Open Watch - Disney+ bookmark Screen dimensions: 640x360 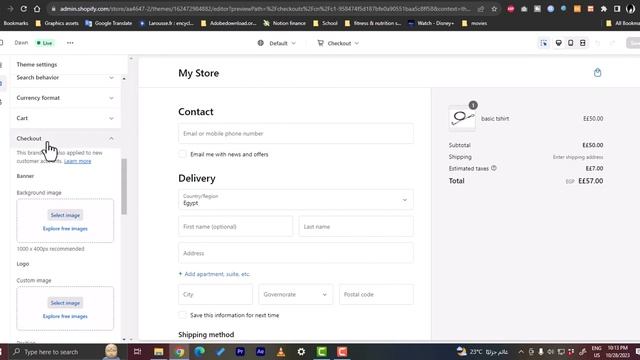tap(431, 23)
